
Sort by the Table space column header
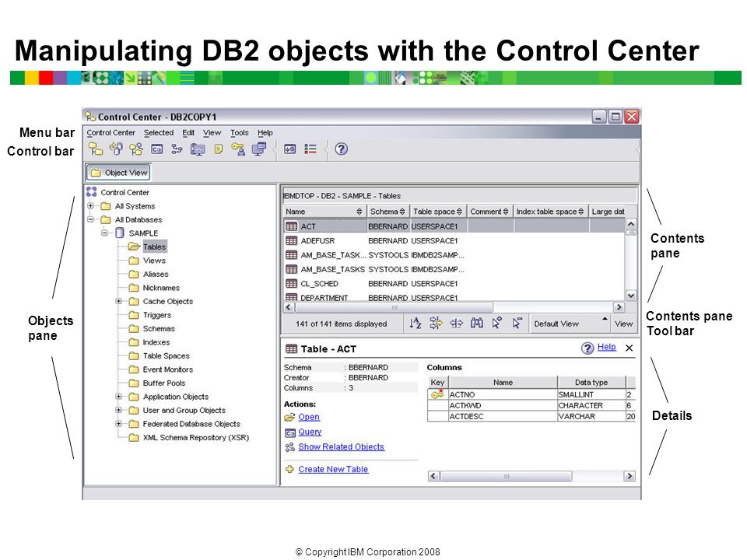click(437, 212)
